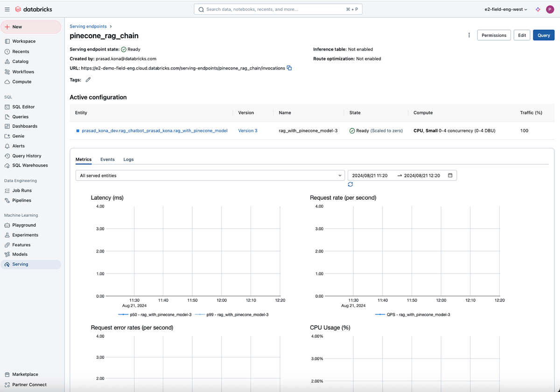560x392 pixels.
Task: Open SQL Editor in the sidebar
Action: click(x=23, y=107)
